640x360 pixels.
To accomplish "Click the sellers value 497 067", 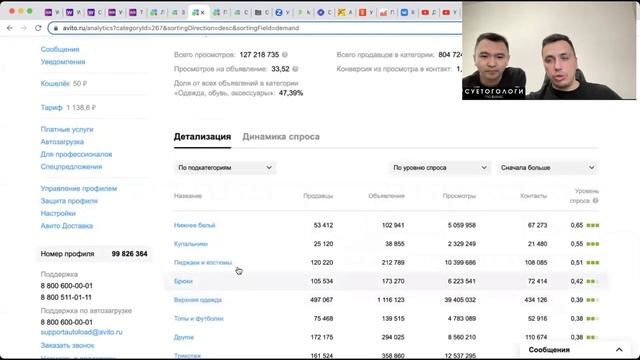I will [321, 300].
